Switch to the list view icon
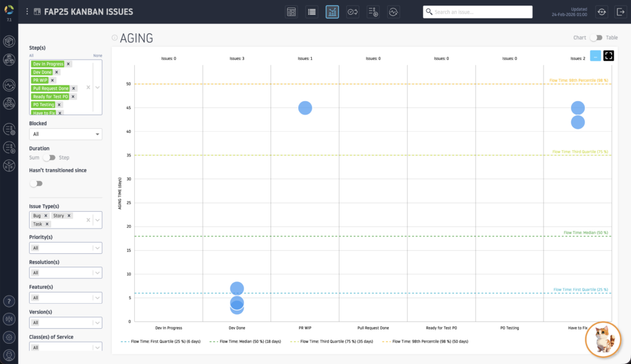Viewport: 631px width, 364px height. pyautogui.click(x=312, y=12)
